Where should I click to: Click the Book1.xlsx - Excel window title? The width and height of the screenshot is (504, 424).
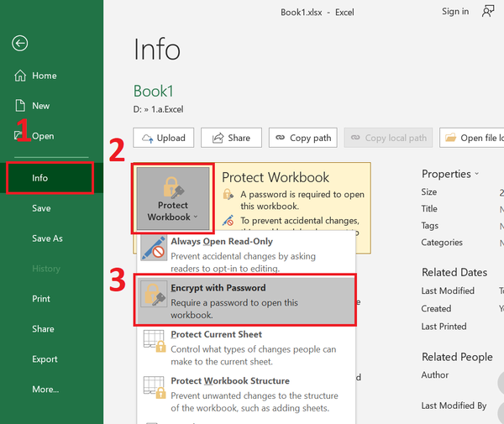[x=318, y=13]
